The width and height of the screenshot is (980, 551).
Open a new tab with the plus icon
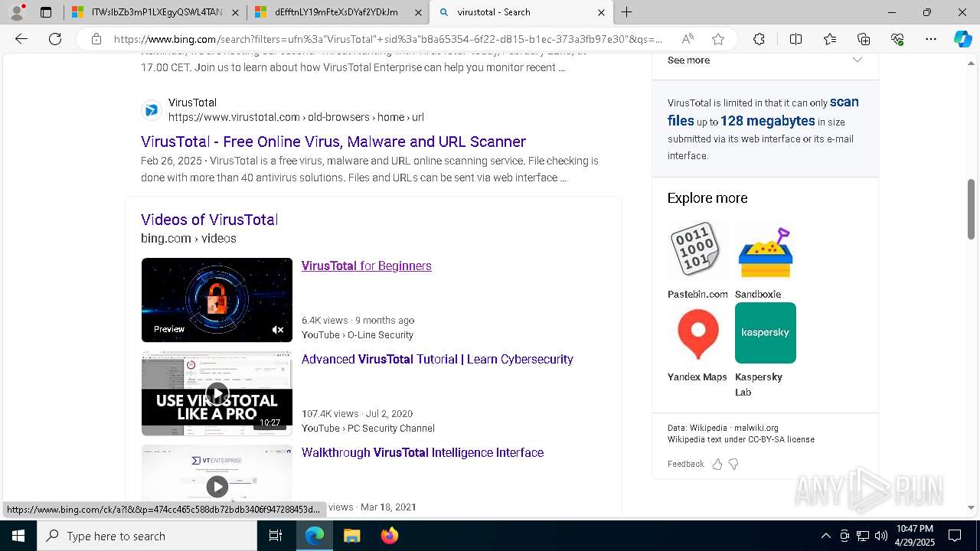click(x=627, y=12)
